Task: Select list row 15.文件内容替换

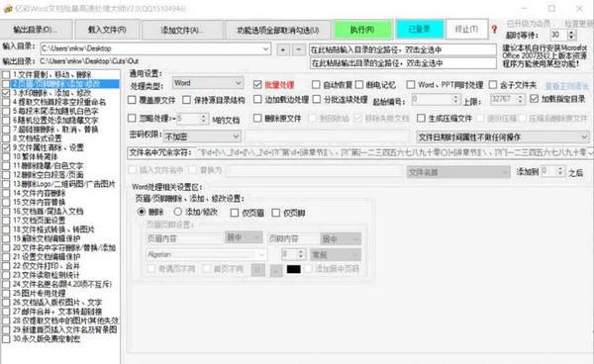Action: (x=60, y=202)
